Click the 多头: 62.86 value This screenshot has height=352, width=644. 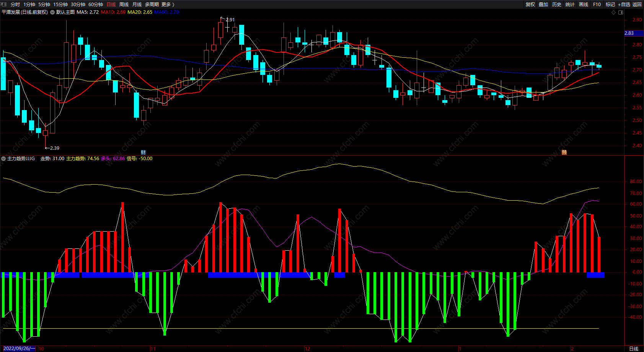113,159
